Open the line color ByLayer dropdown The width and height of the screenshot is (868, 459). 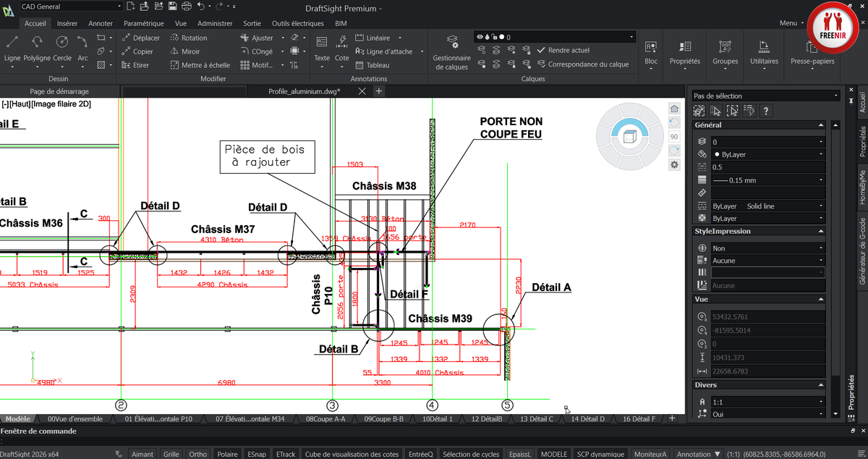point(767,154)
